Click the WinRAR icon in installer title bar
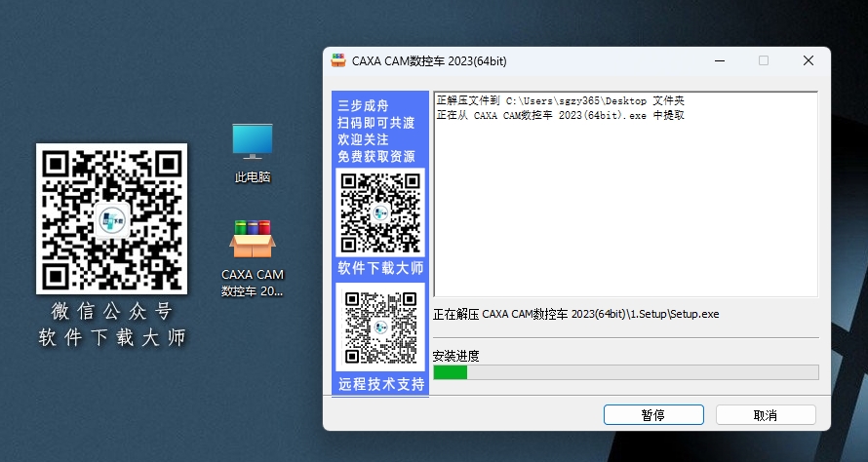The height and width of the screenshot is (462, 868). point(338,60)
